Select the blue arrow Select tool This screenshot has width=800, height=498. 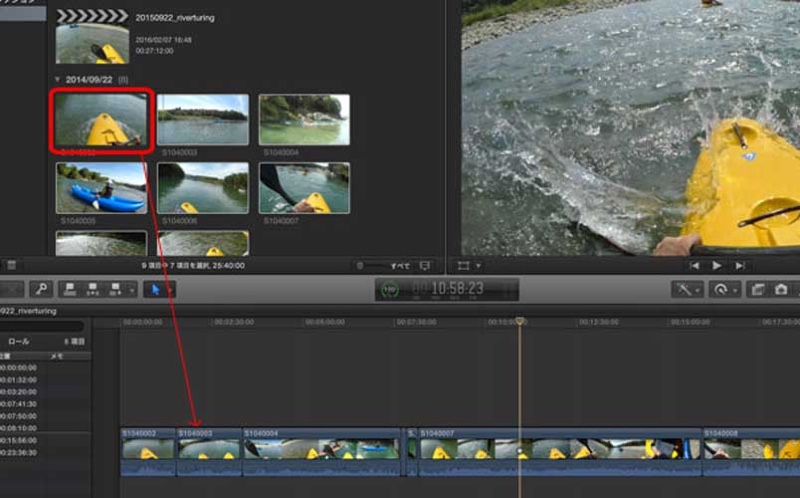point(154,289)
